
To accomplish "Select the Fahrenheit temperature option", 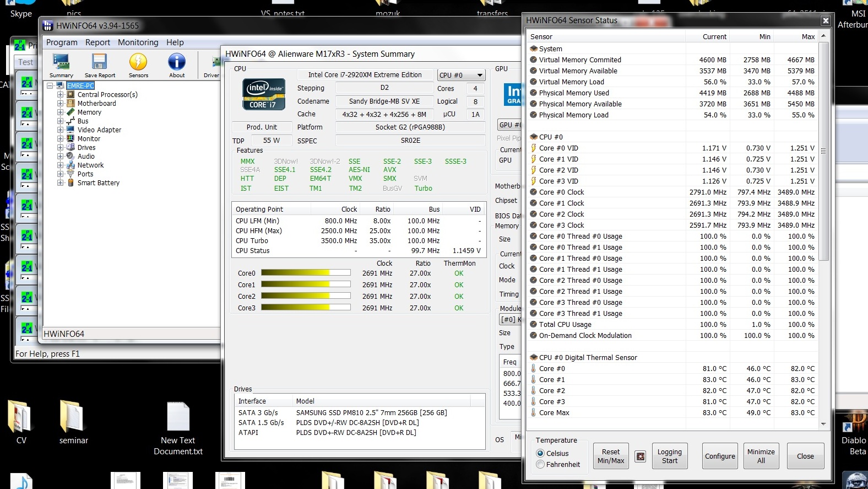I will pos(540,464).
